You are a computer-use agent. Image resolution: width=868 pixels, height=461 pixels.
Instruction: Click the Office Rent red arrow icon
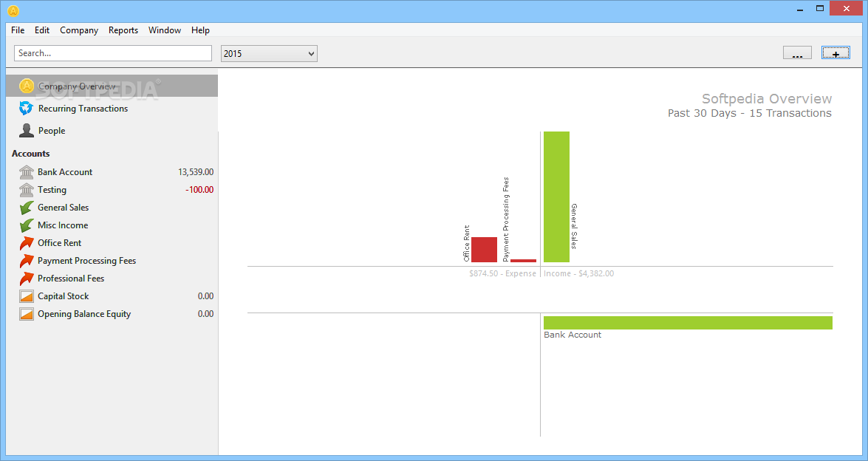tap(27, 243)
